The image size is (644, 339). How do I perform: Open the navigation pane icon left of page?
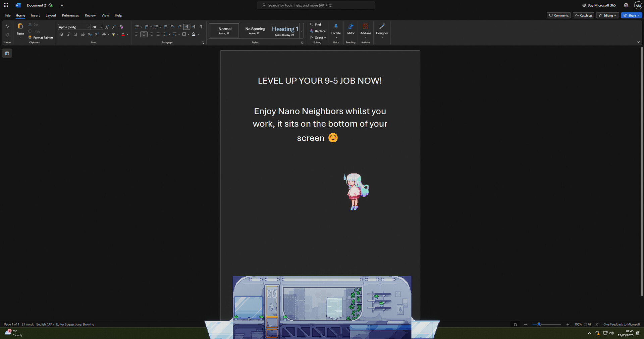point(7,53)
